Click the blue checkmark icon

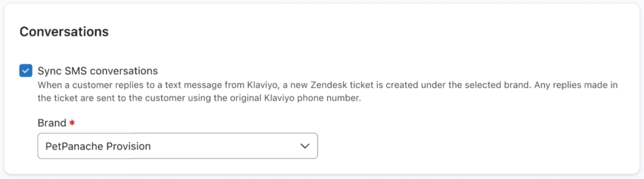[26, 71]
